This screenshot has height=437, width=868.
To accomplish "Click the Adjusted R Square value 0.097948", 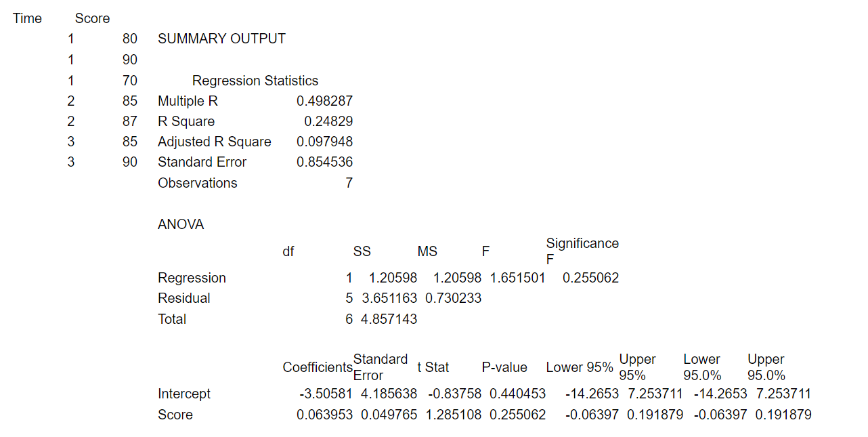I will coord(324,142).
